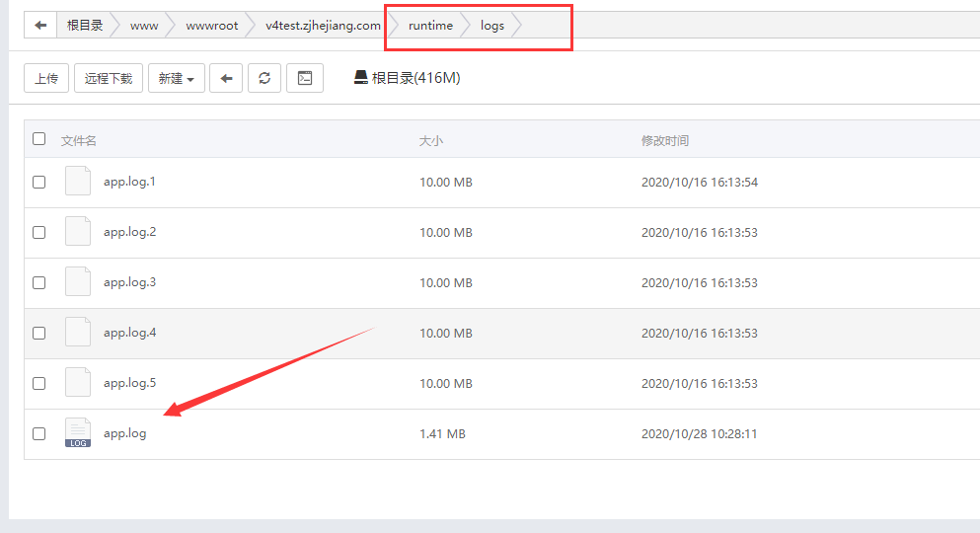
Task: Click the 远程下载 button
Action: (109, 78)
